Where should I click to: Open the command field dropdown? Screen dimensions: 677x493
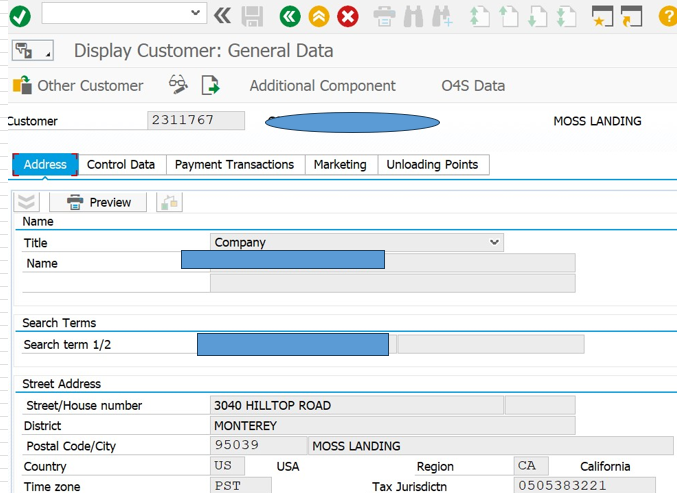pyautogui.click(x=196, y=13)
